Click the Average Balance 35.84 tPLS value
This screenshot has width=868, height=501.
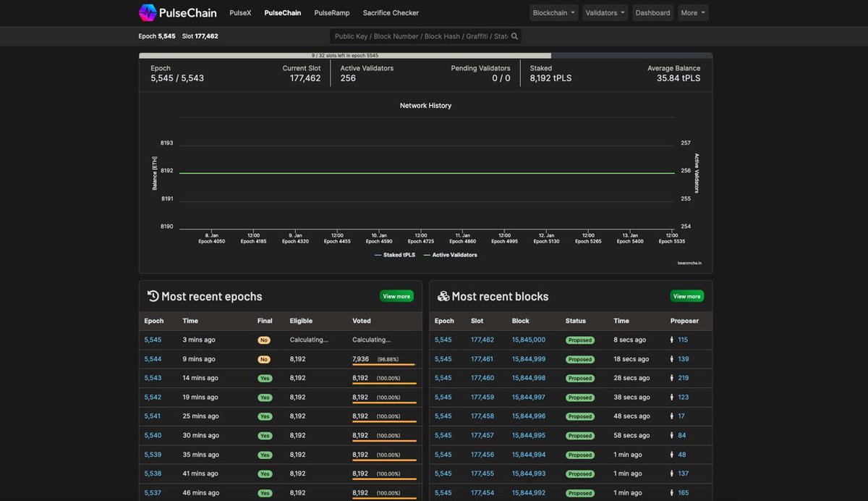pyautogui.click(x=678, y=78)
